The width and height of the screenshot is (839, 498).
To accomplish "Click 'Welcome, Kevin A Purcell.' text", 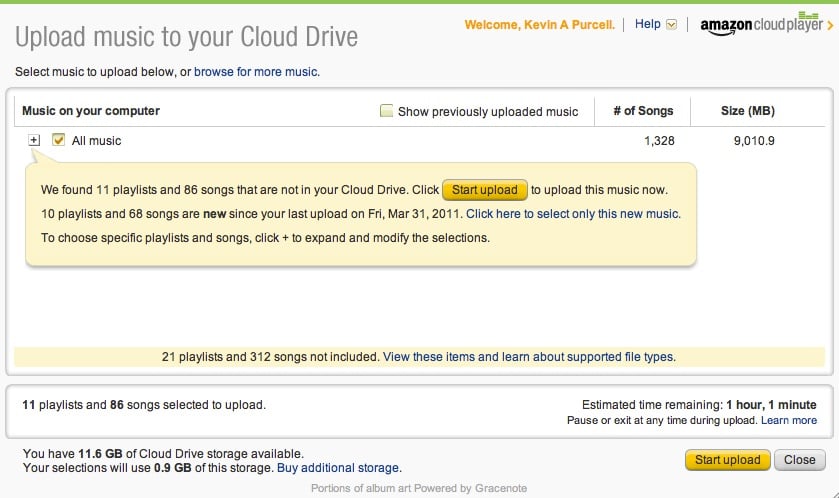I will [x=540, y=25].
